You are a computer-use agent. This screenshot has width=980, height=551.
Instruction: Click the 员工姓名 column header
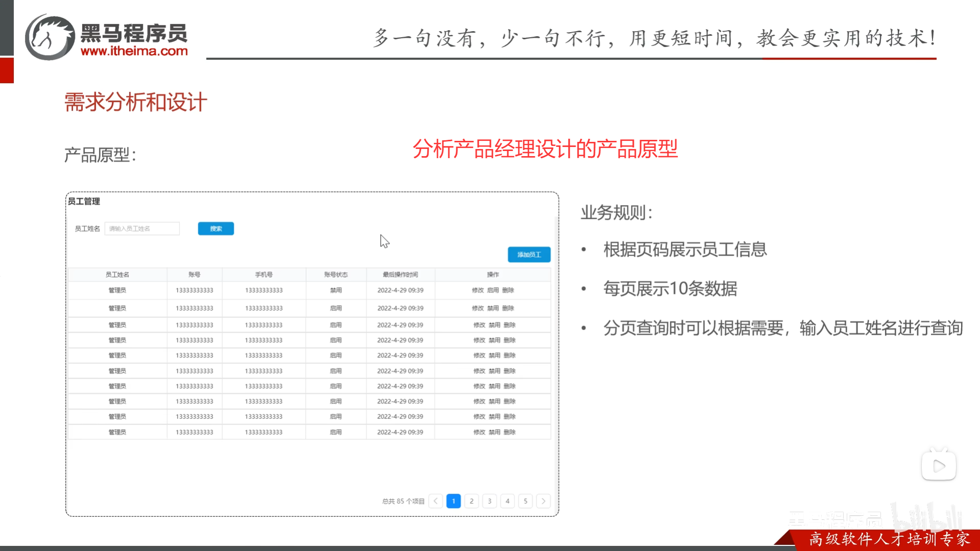coord(117,274)
